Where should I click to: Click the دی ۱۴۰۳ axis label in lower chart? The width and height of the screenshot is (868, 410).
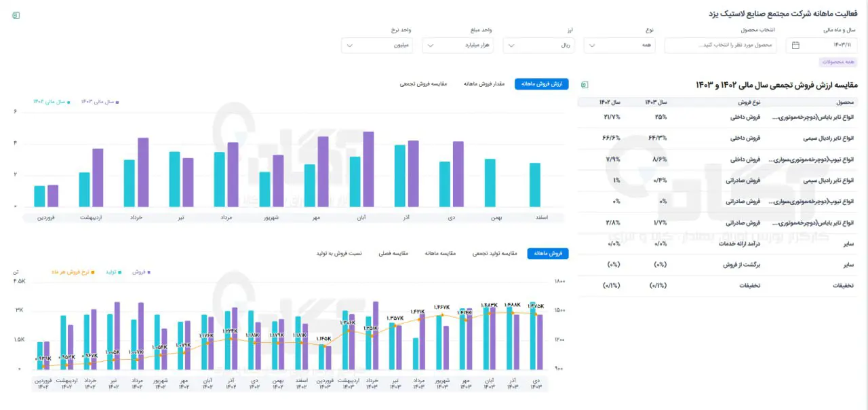click(536, 383)
